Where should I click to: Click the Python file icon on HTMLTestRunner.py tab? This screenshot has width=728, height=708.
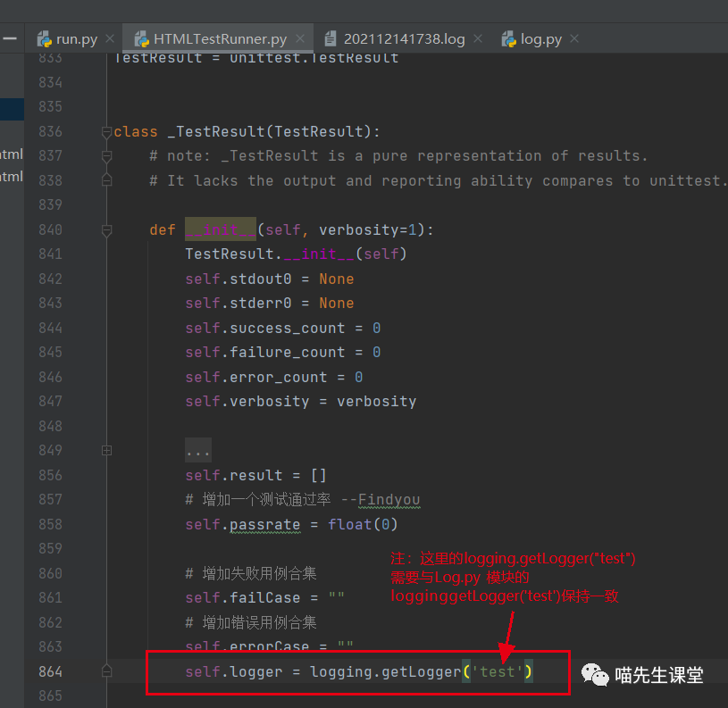pyautogui.click(x=142, y=39)
